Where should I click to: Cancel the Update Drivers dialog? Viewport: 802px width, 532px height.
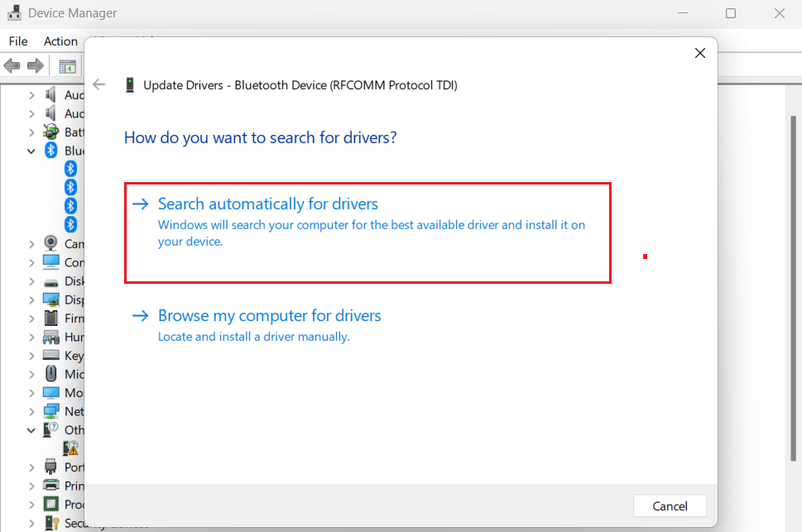pyautogui.click(x=670, y=506)
